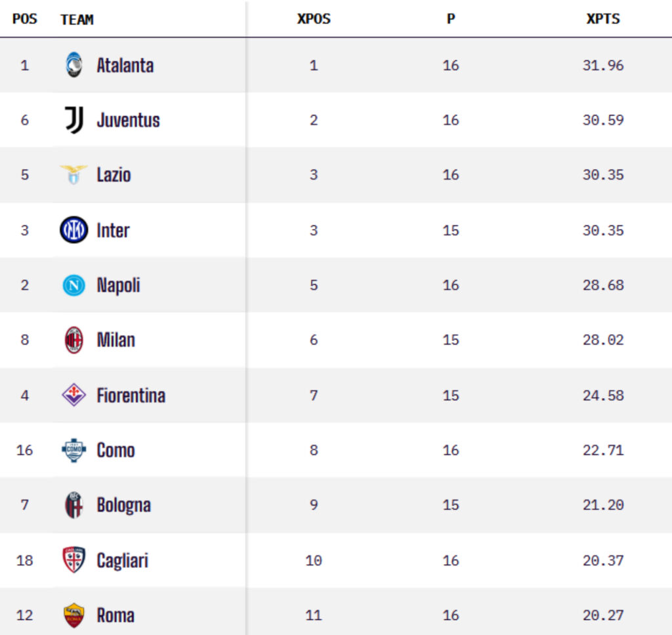The image size is (672, 635).
Task: Select Atalanta's 31.96 expected points value
Action: pyautogui.click(x=602, y=66)
